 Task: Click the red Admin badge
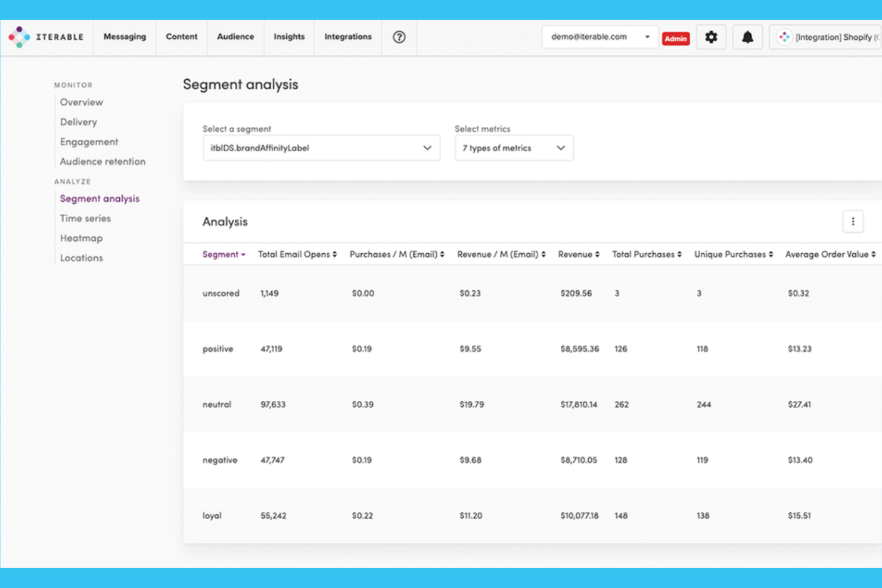(676, 38)
